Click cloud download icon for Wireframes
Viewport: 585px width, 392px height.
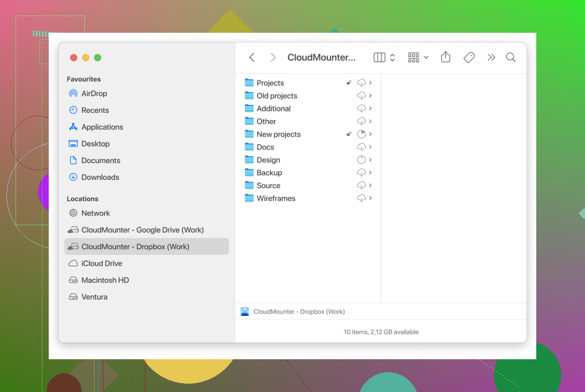pyautogui.click(x=361, y=198)
